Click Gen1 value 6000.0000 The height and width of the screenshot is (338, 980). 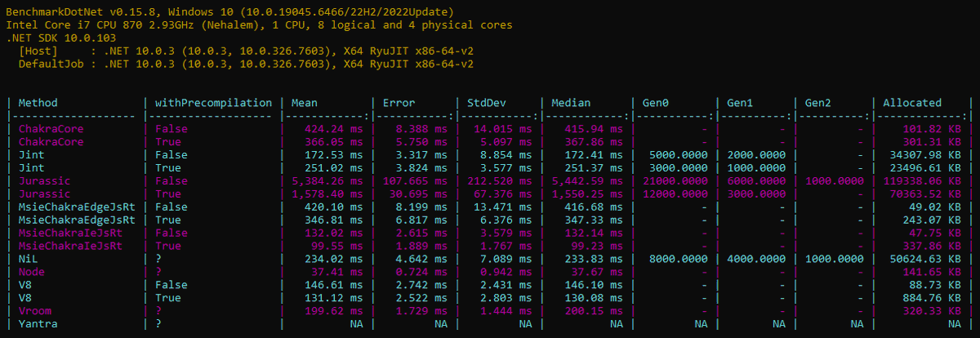click(x=756, y=180)
